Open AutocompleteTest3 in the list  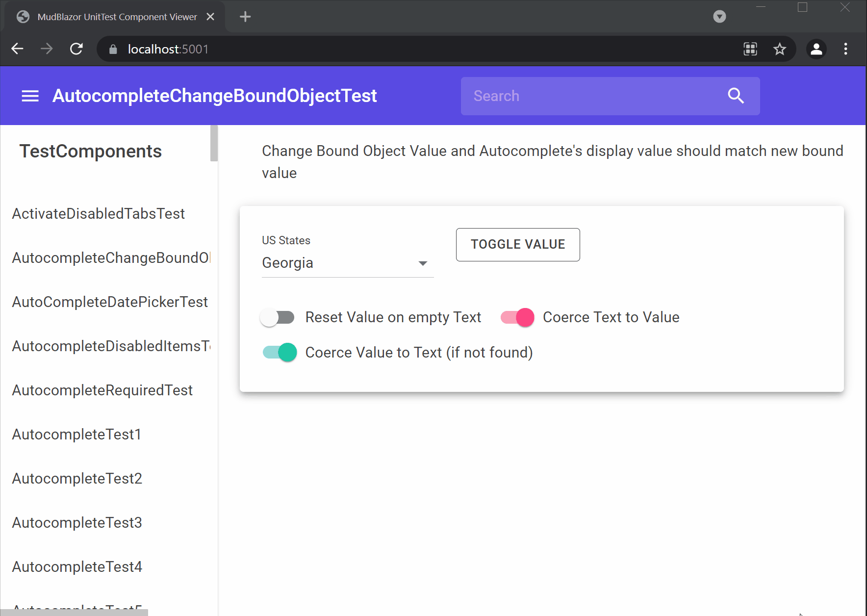pyautogui.click(x=77, y=523)
